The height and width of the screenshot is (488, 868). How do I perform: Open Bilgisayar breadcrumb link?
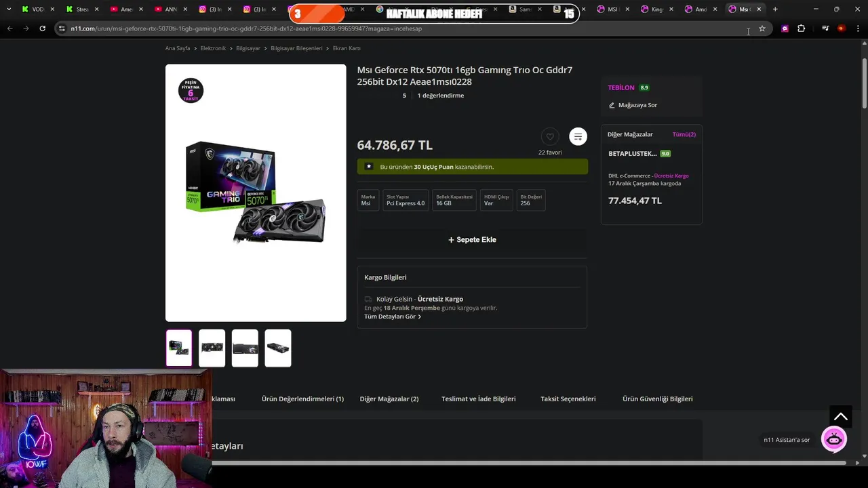tap(248, 48)
